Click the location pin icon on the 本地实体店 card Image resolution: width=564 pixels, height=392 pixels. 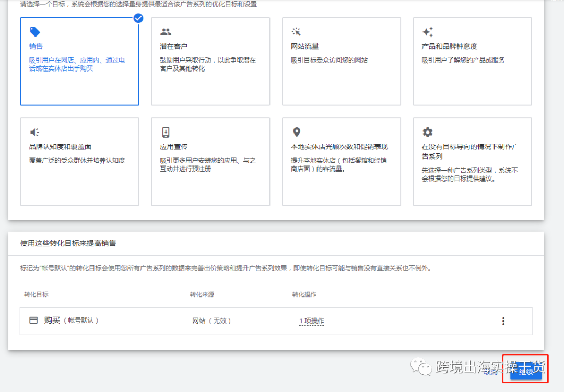(x=297, y=132)
